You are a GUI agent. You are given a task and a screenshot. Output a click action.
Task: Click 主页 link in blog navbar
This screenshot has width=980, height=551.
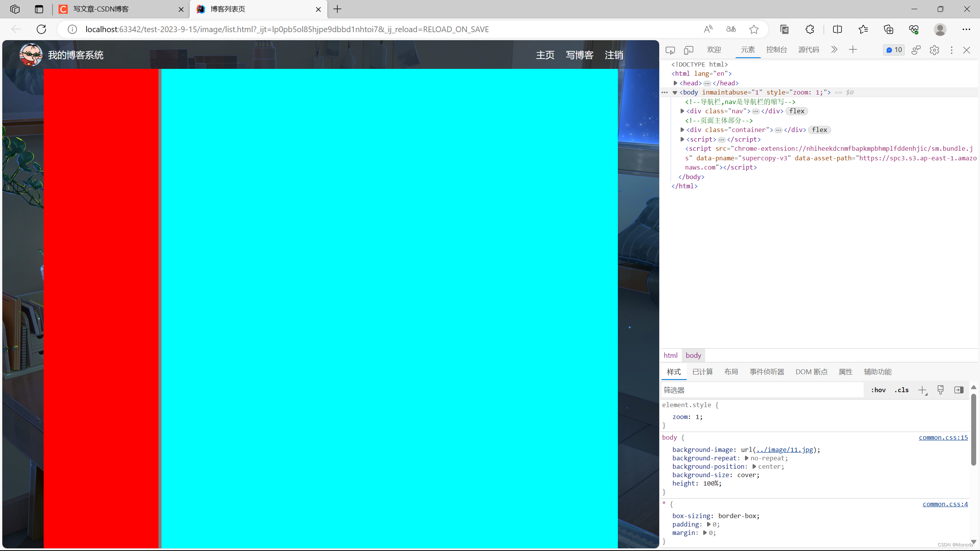point(545,55)
